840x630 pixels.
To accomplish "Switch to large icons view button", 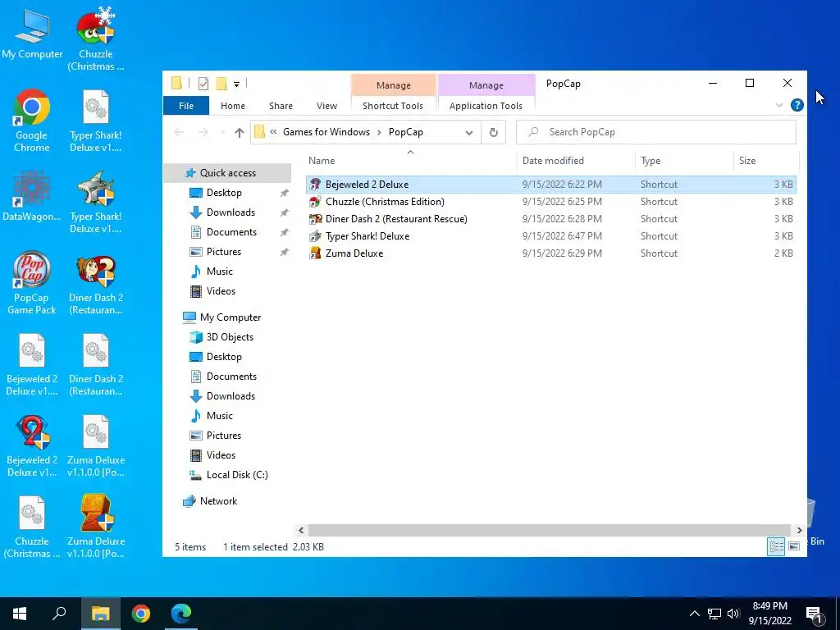I will [x=794, y=546].
